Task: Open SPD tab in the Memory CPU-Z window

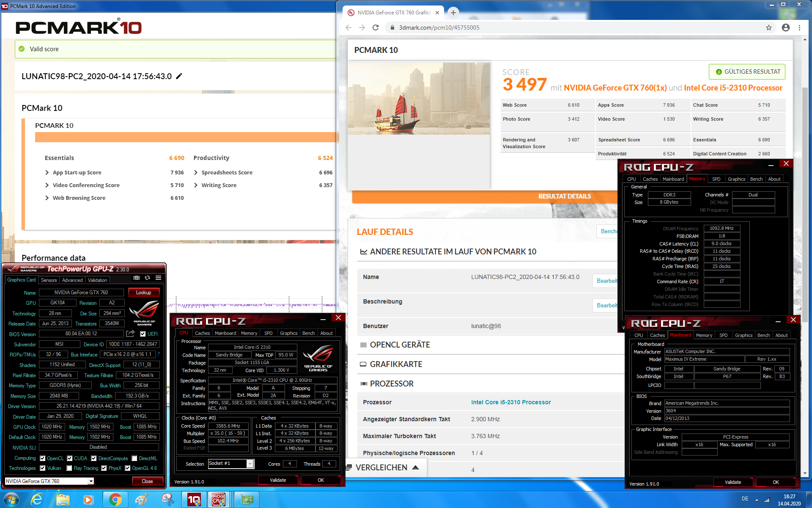Action: click(x=716, y=179)
